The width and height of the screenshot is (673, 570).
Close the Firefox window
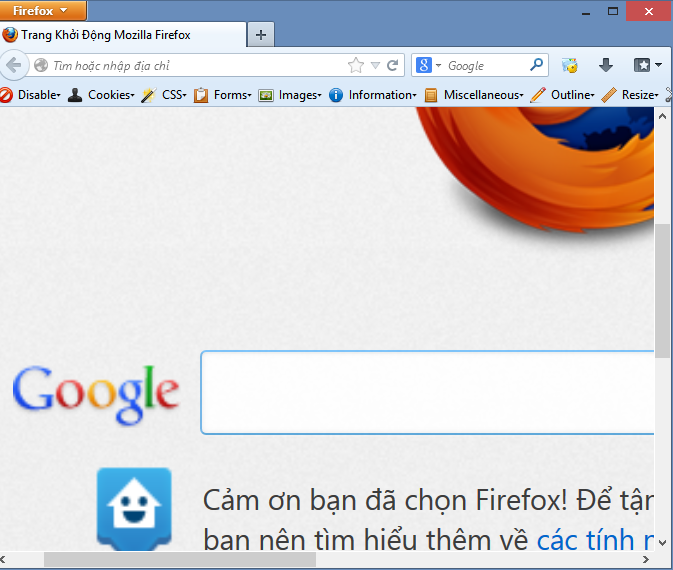(x=649, y=11)
